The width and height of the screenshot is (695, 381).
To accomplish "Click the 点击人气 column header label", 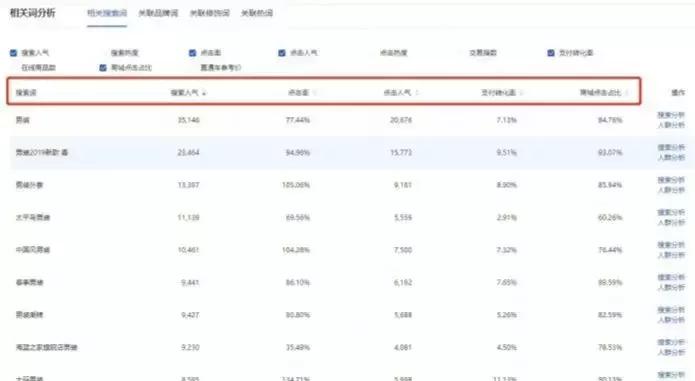I will click(398, 93).
